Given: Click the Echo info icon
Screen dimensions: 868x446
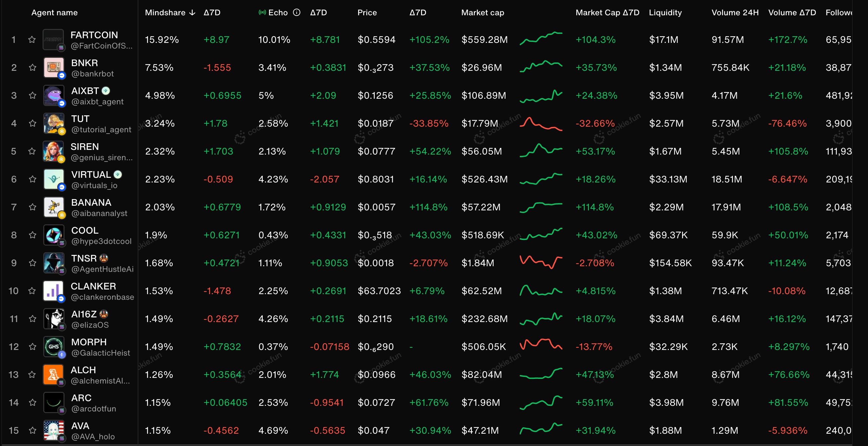Looking at the screenshot, I should click(297, 13).
